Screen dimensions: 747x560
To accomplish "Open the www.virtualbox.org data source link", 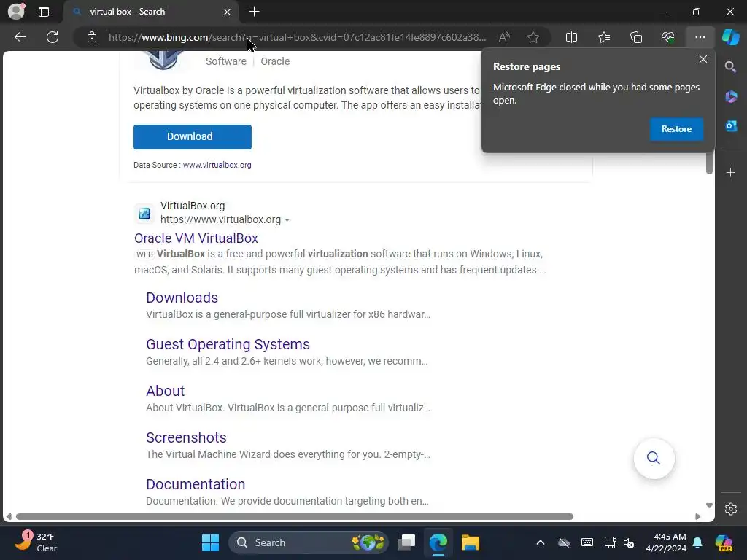I will coord(217,165).
